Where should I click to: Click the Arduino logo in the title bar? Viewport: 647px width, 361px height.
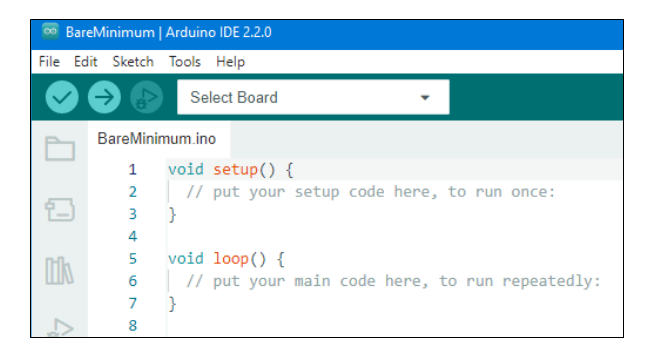tap(50, 32)
